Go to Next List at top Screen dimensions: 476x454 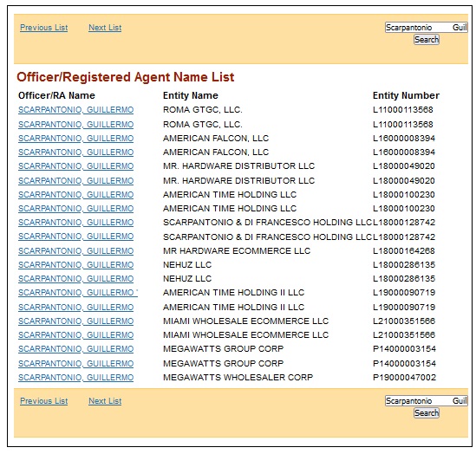click(105, 28)
